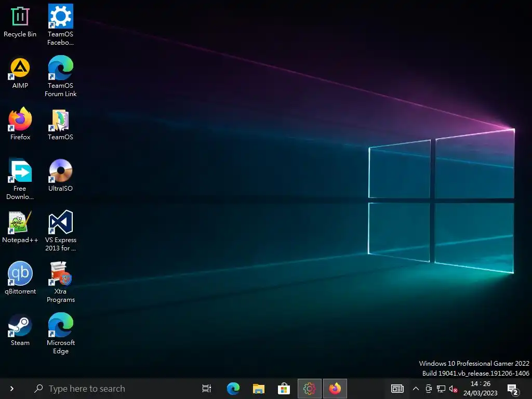
Task: Open the Action Center notifications icon
Action: coord(513,389)
